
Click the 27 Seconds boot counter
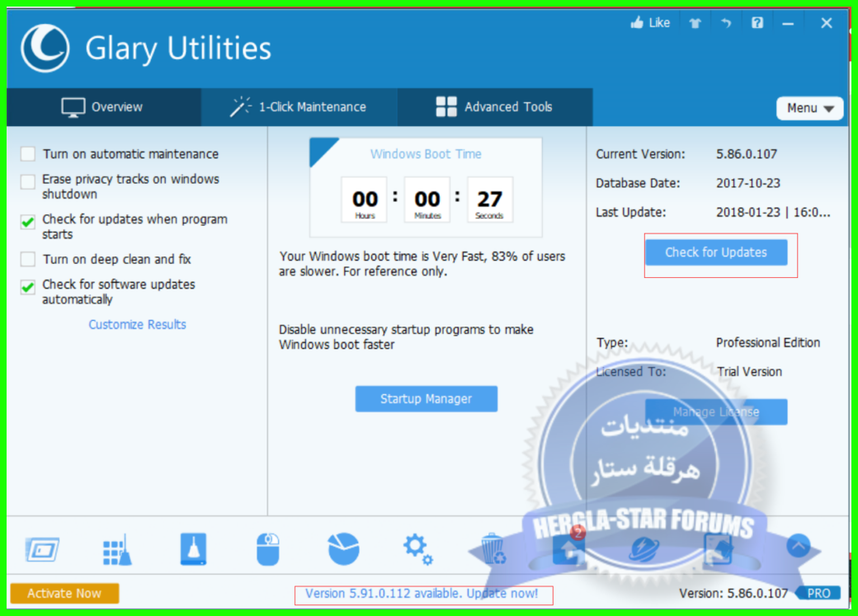click(490, 200)
